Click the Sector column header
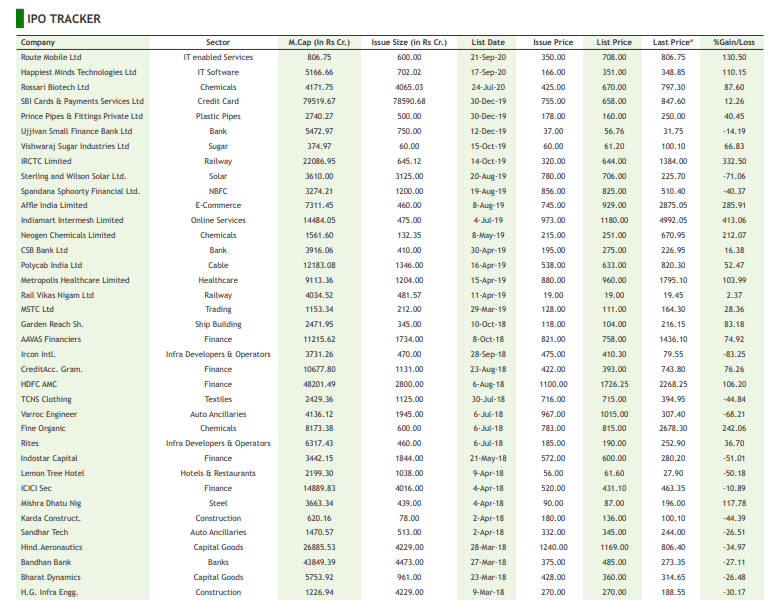The height and width of the screenshot is (600, 777). 218,43
